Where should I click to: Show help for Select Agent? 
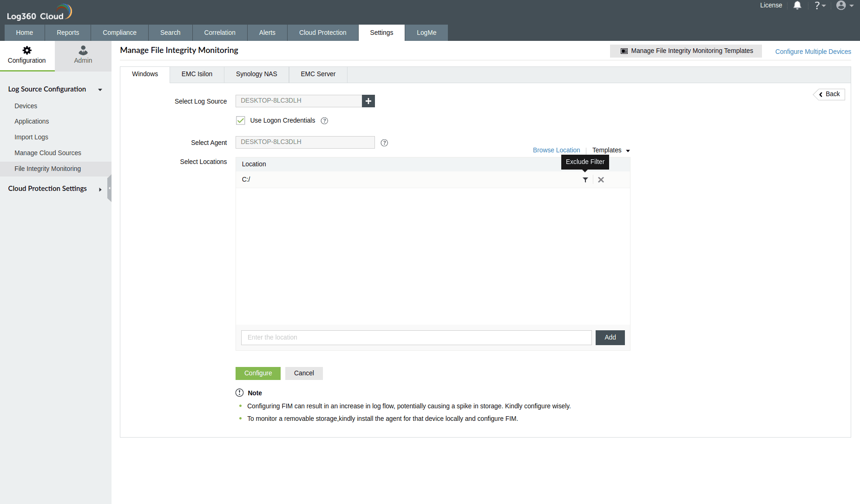coord(384,143)
